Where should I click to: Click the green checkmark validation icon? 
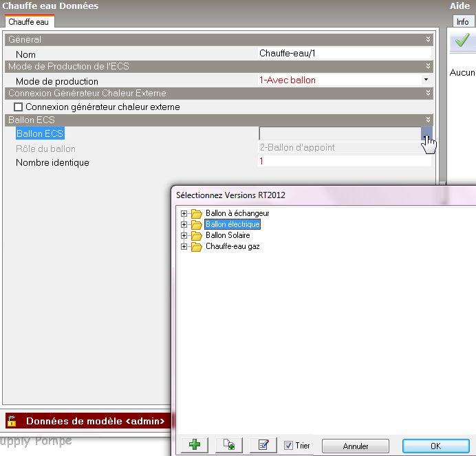coord(462,41)
